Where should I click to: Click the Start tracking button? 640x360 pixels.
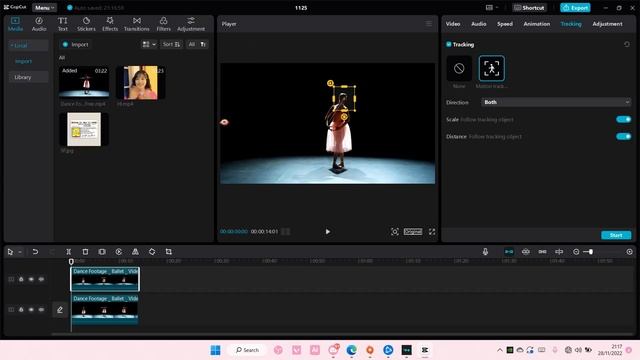click(x=616, y=235)
